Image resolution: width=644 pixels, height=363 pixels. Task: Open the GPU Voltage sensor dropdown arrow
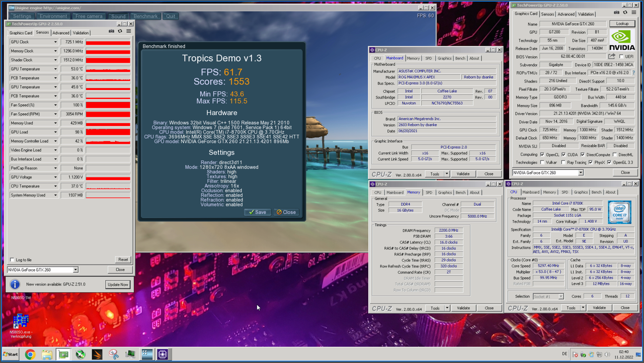[55, 177]
